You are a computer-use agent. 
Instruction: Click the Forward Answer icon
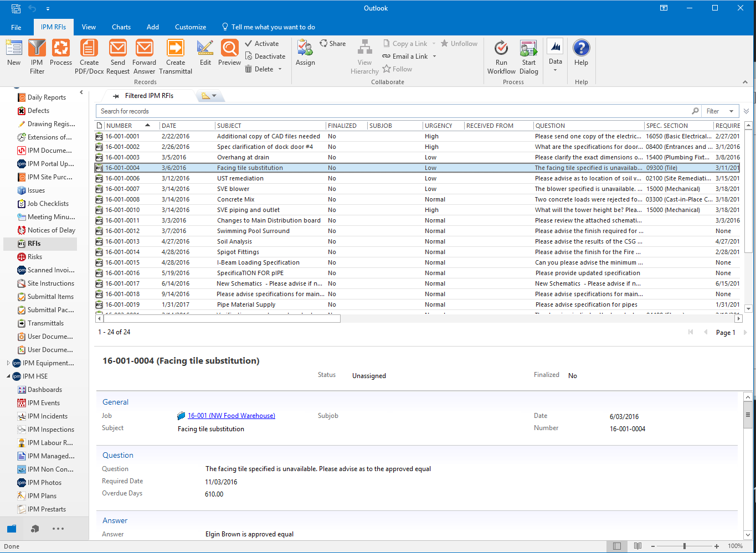(144, 53)
